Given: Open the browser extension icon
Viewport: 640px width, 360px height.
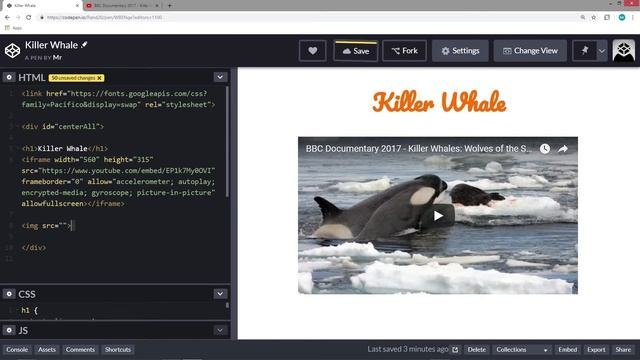Looking at the screenshot, I should pos(607,17).
